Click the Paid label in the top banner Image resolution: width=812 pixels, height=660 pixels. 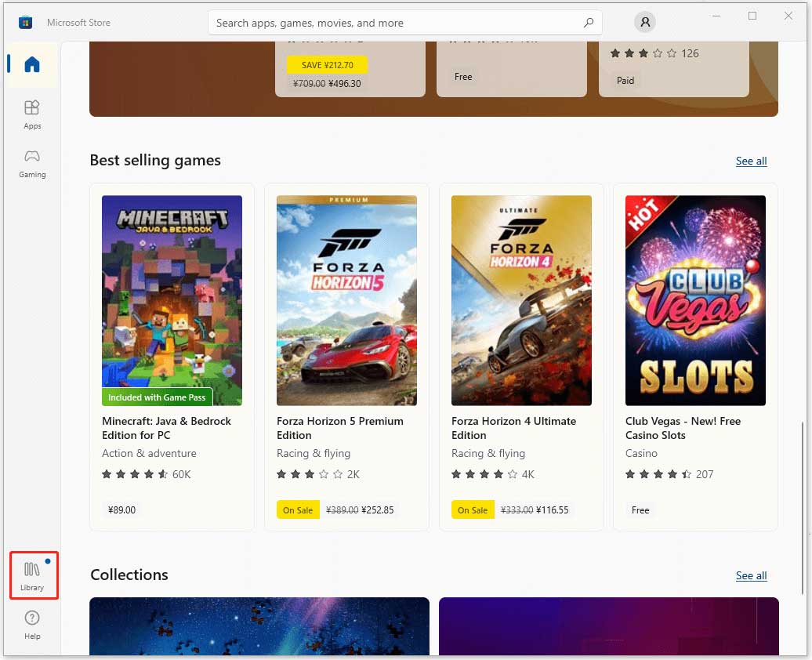coord(625,80)
